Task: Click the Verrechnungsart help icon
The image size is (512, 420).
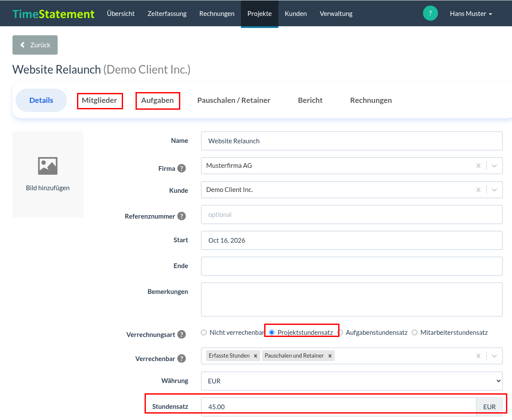Action: (182, 335)
